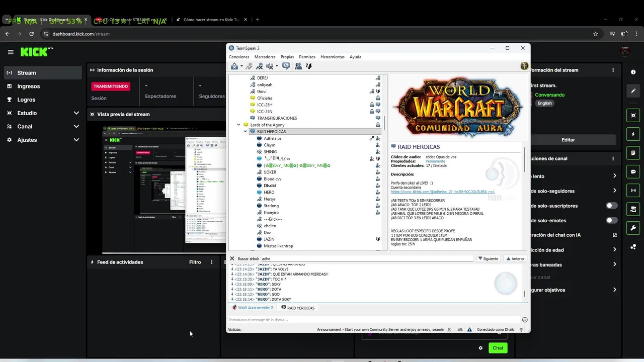
Task: Open Kick chat settings gear icon
Action: pos(480,348)
